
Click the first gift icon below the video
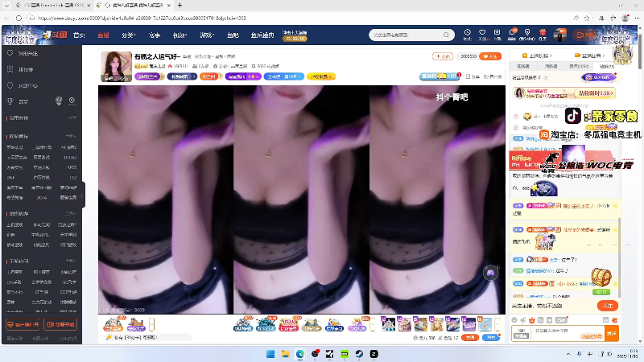click(113, 324)
